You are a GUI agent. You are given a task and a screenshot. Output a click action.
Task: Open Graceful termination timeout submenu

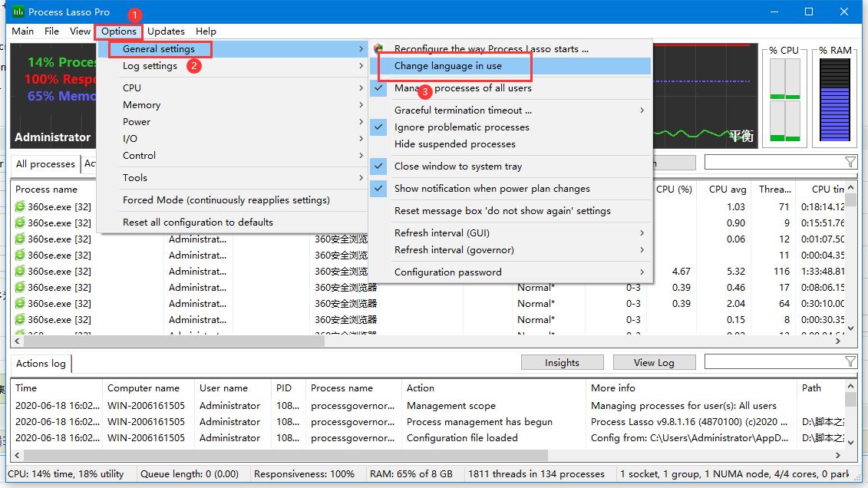click(x=511, y=110)
